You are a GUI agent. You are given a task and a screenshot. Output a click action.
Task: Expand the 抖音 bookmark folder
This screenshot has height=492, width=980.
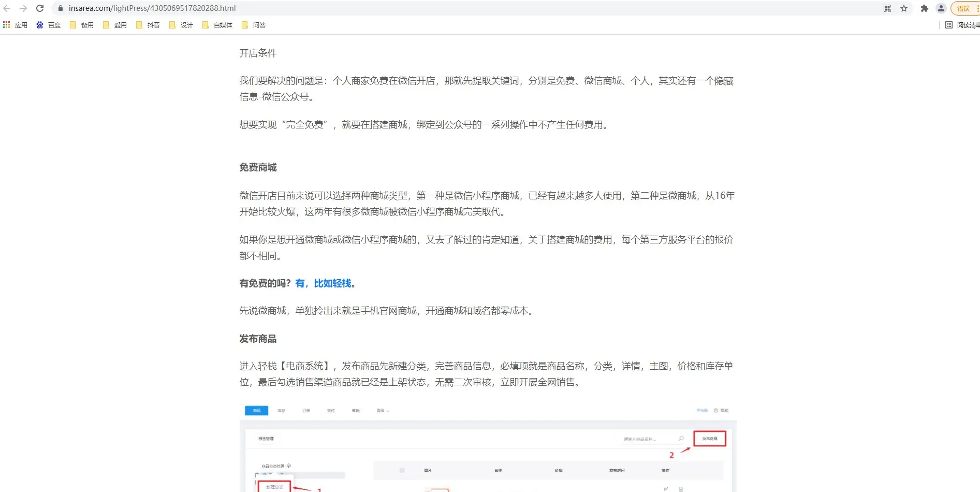[148, 25]
